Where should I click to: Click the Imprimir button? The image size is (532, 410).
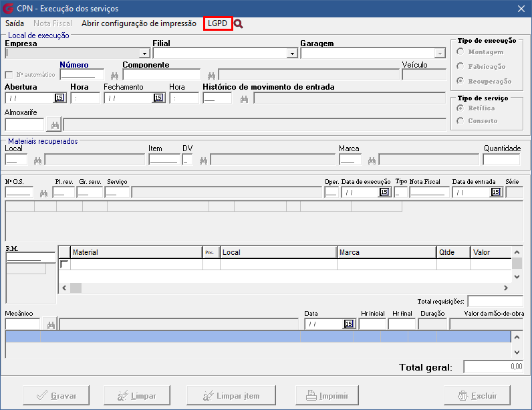pyautogui.click(x=327, y=395)
